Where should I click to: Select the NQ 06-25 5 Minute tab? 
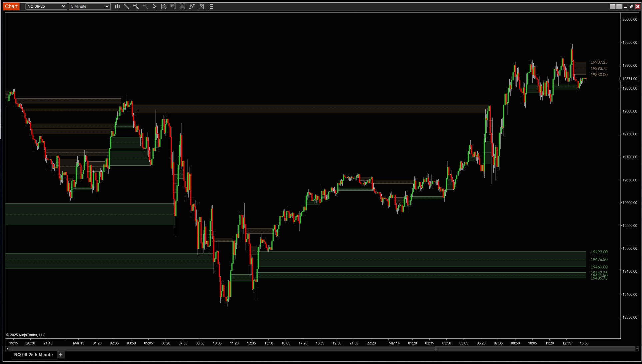pos(33,355)
